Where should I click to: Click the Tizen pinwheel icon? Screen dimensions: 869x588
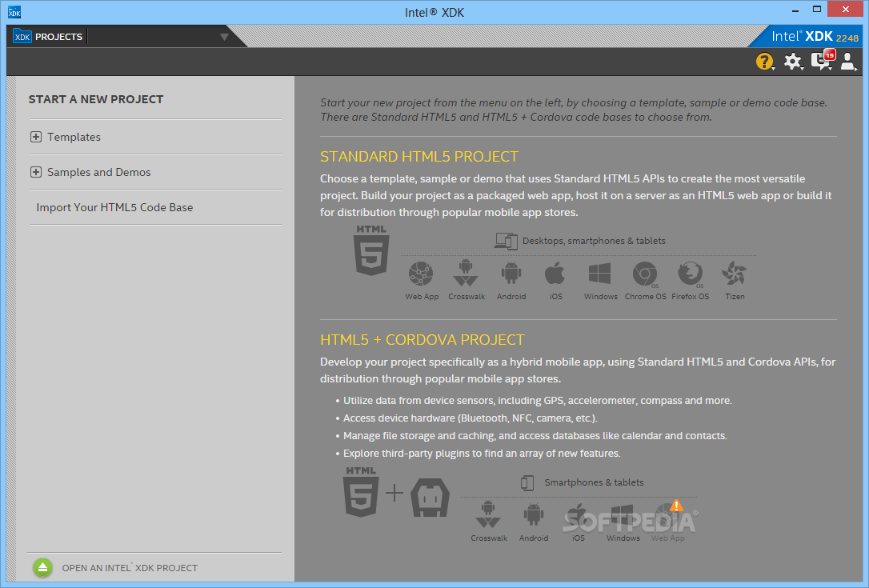coord(735,274)
